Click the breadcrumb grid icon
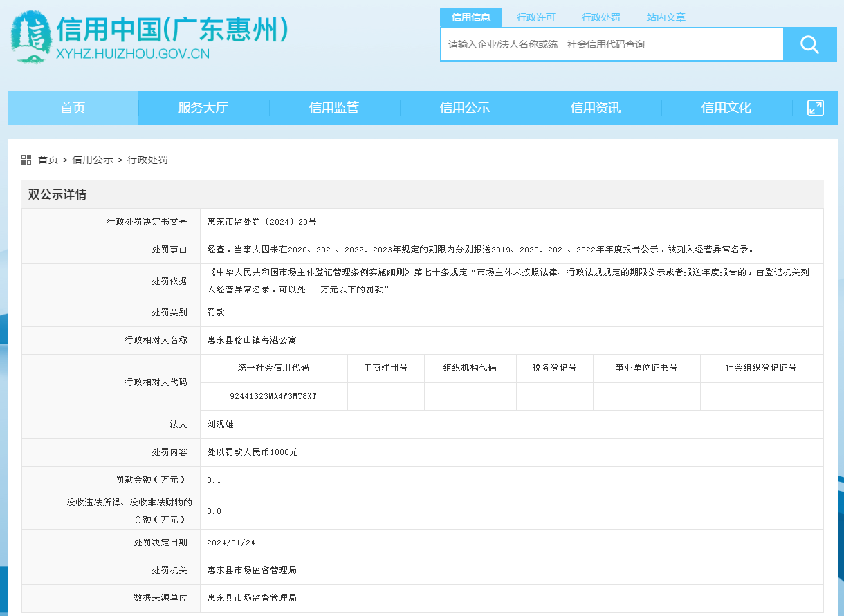 tap(26, 160)
